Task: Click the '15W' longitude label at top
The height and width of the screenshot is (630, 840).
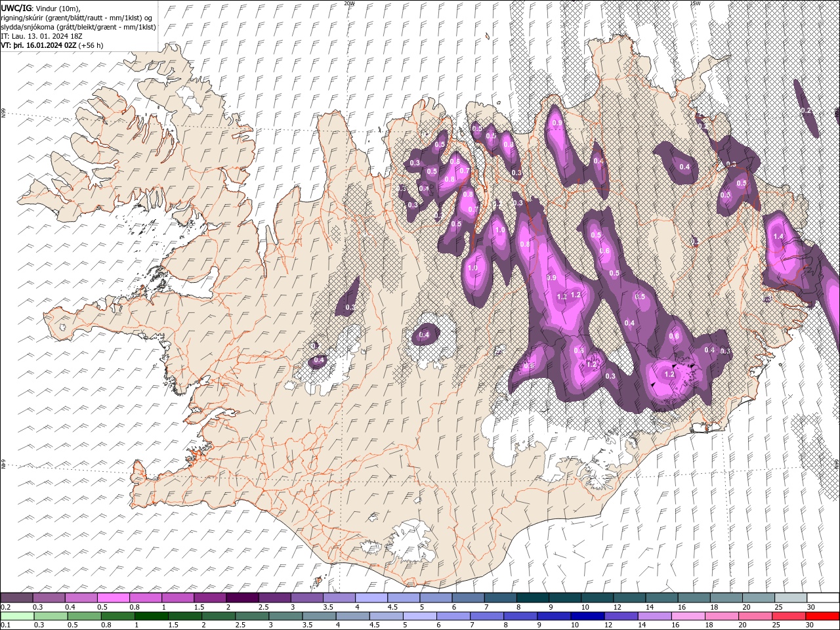Action: point(695,3)
